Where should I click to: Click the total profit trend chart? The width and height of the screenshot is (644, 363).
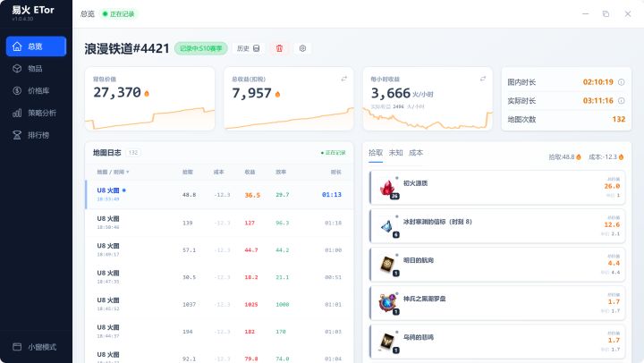[289, 118]
